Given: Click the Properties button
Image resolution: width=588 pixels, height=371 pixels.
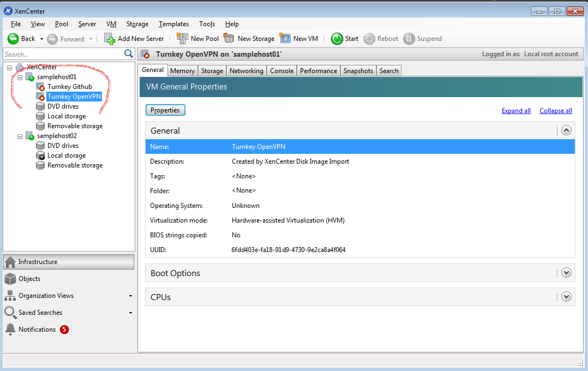Looking at the screenshot, I should 165,110.
